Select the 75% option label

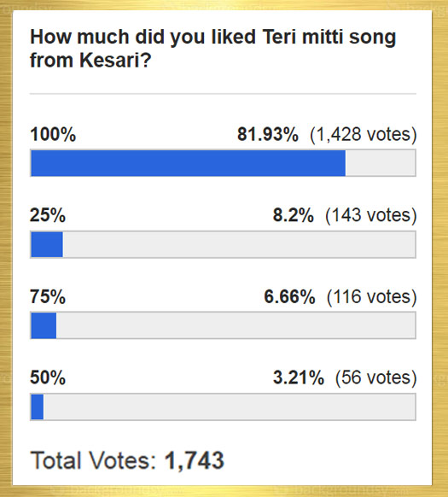tap(48, 296)
